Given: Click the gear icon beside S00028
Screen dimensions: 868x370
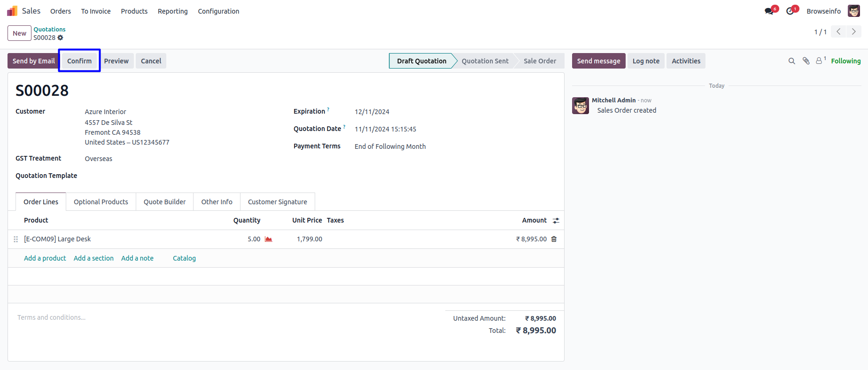Looking at the screenshot, I should 61,38.
